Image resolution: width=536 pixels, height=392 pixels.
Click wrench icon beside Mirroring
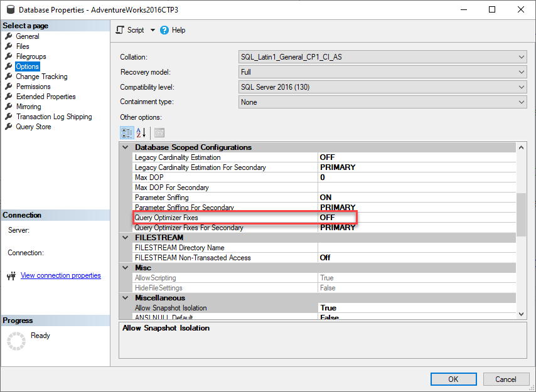pyautogui.click(x=9, y=107)
